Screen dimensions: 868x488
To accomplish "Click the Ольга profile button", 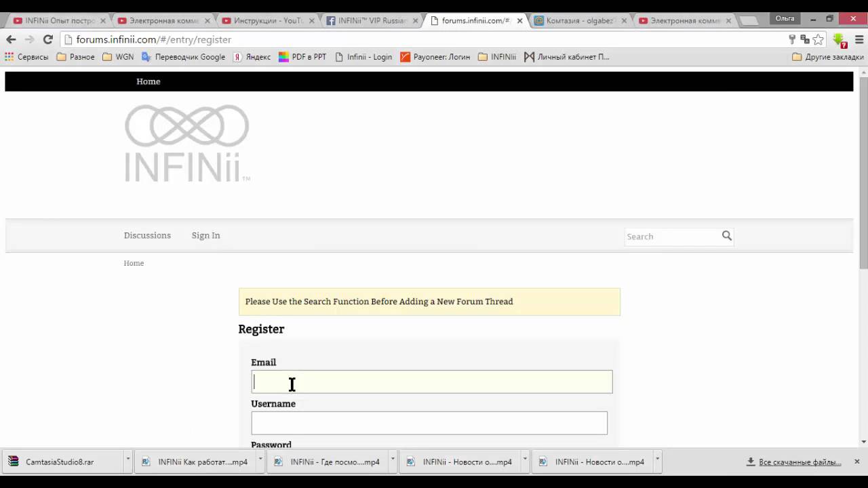I will point(785,18).
